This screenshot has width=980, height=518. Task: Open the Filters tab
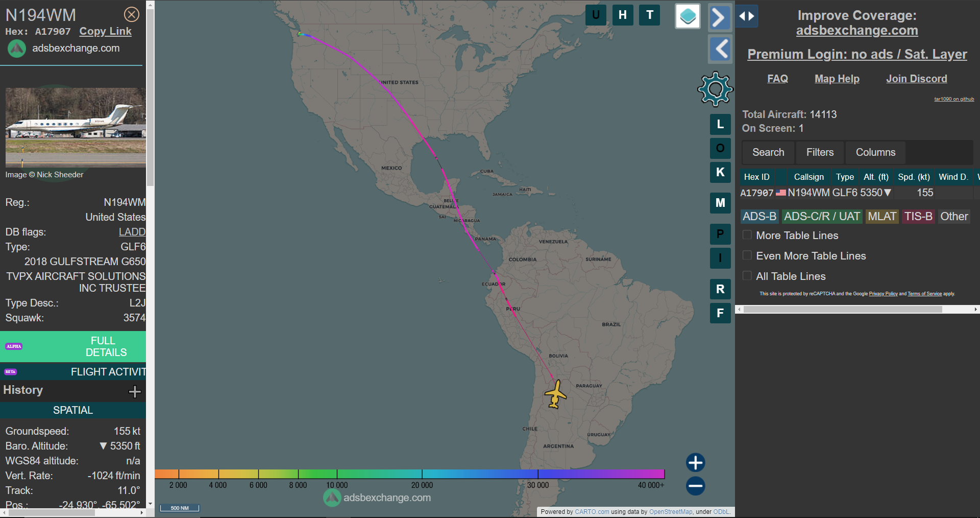[x=820, y=152]
